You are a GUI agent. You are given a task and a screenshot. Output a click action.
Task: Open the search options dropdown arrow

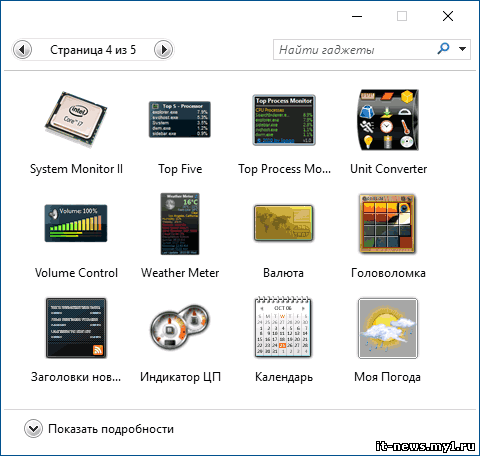(x=462, y=49)
